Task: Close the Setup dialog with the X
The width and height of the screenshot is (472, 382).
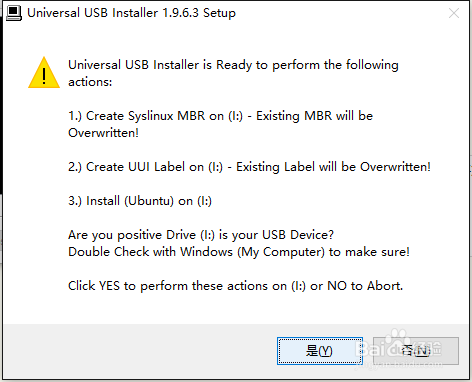Action: pos(454,13)
